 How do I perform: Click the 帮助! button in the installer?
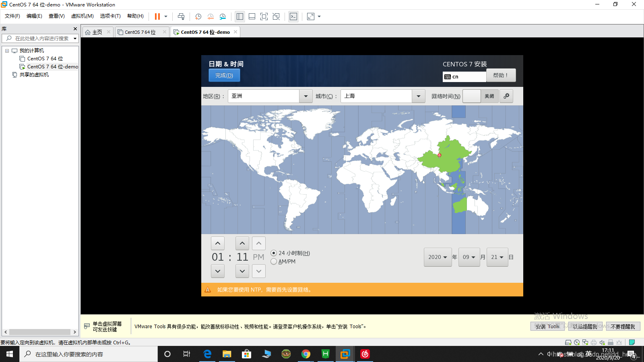coord(501,75)
